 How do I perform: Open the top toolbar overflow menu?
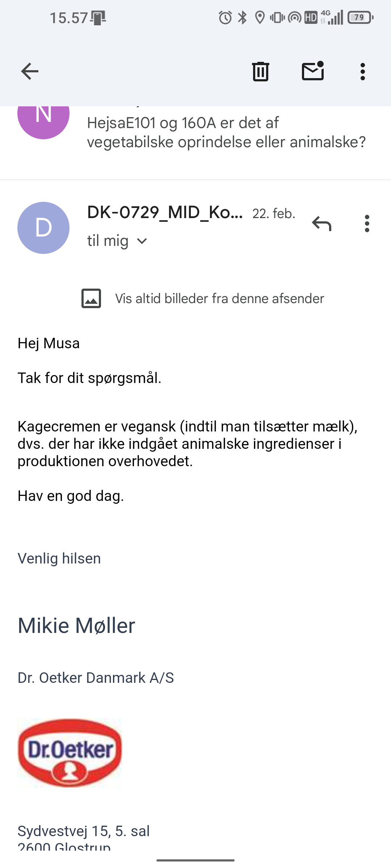[362, 71]
